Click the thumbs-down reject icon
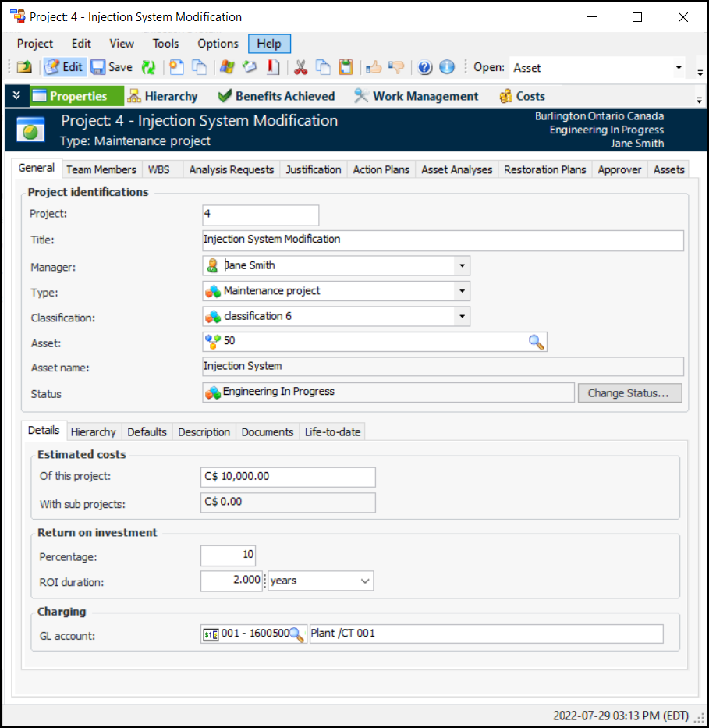The height and width of the screenshot is (728, 709). 396,68
